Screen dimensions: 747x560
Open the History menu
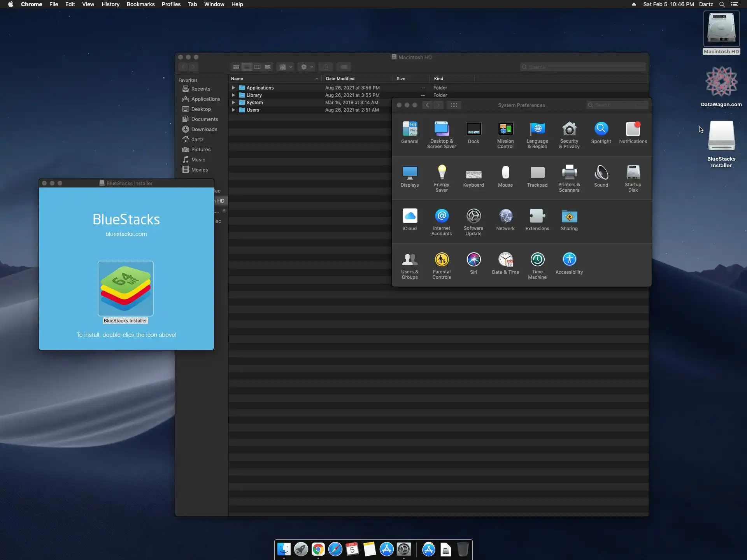(110, 4)
